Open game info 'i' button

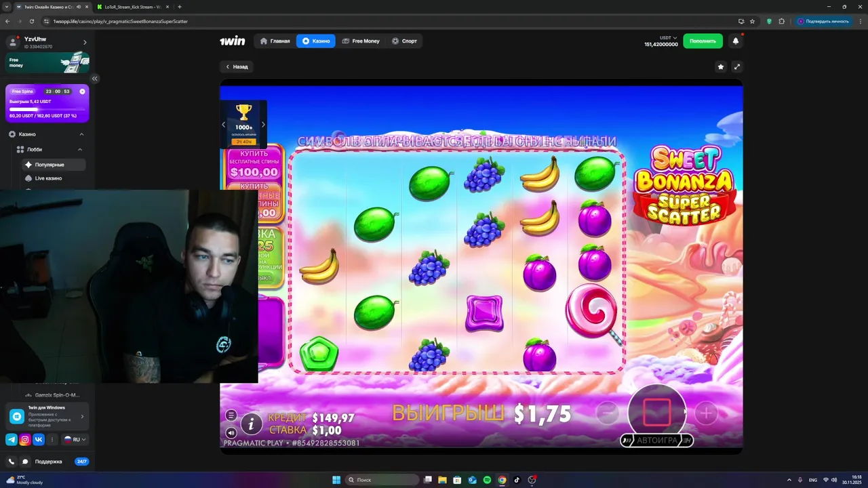pyautogui.click(x=252, y=424)
